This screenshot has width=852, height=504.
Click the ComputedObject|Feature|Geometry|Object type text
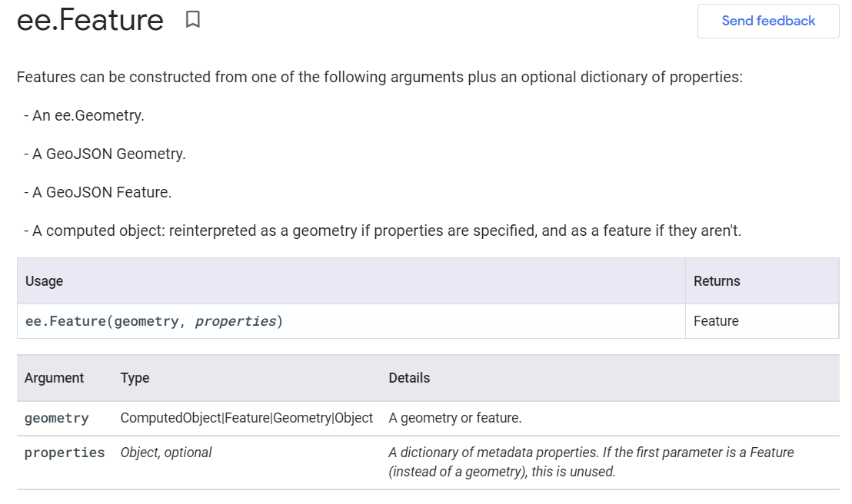(246, 417)
